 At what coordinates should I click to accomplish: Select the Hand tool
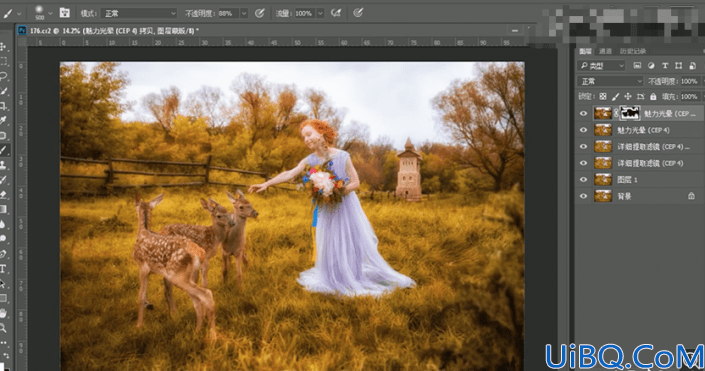click(x=3, y=313)
